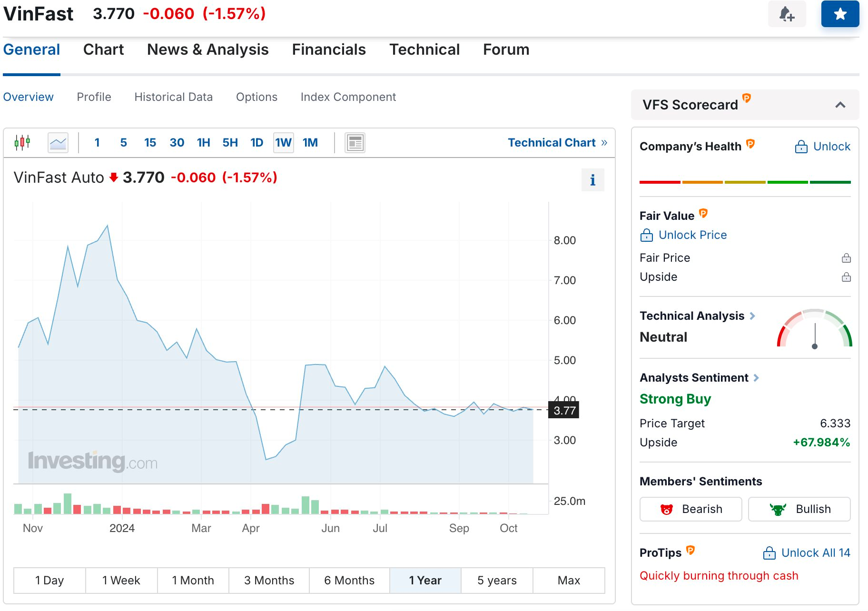Select the Options sub-tab

[256, 97]
